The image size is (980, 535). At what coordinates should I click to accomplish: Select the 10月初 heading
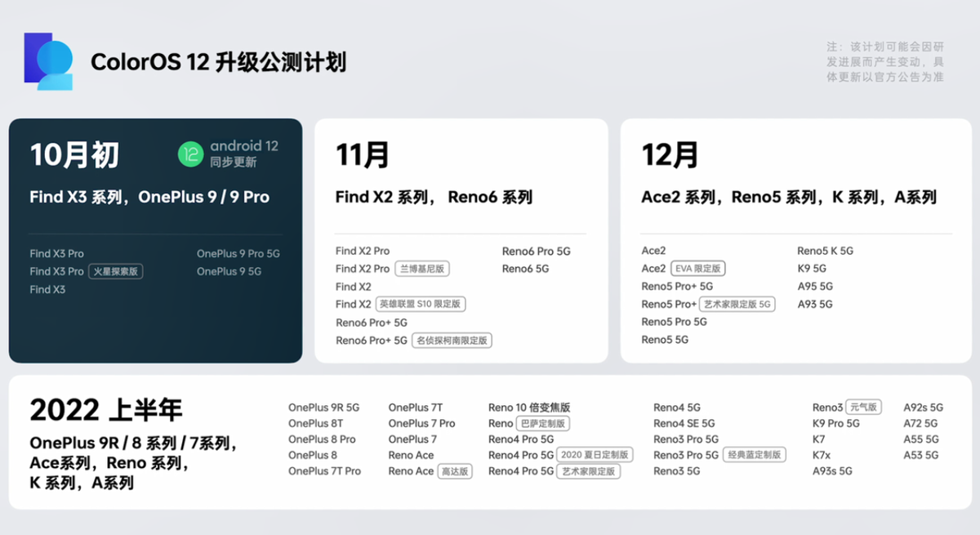[x=74, y=154]
